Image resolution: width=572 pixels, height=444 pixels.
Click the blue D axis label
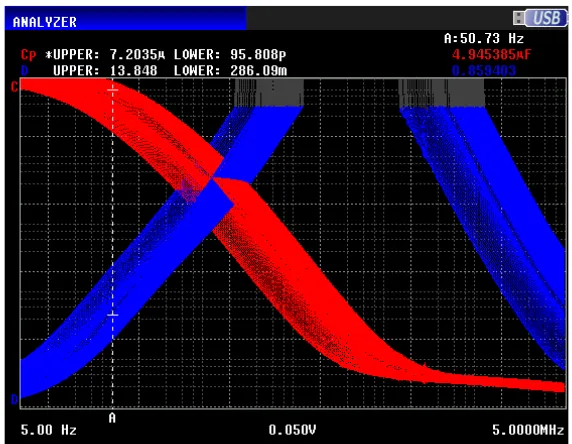(x=14, y=399)
